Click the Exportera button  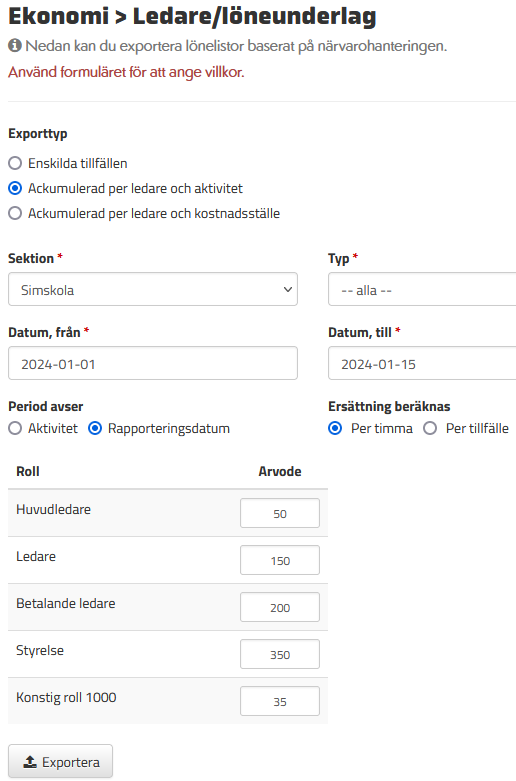click(61, 762)
